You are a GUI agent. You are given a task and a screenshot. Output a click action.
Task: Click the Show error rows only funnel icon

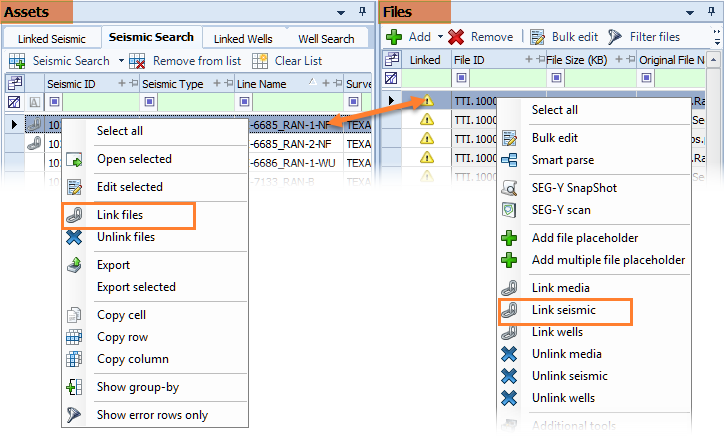(74, 415)
